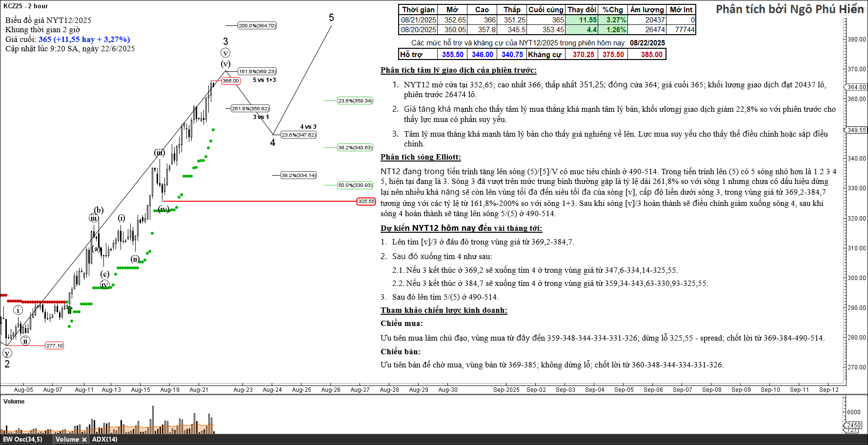Close the Volume indicator tab

point(84,440)
